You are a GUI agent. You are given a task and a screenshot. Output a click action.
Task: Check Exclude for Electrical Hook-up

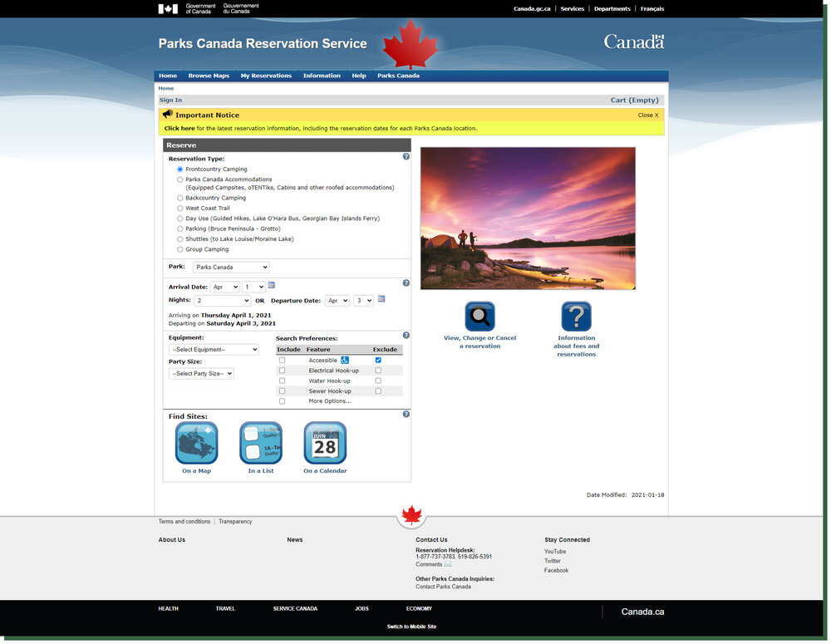(378, 371)
